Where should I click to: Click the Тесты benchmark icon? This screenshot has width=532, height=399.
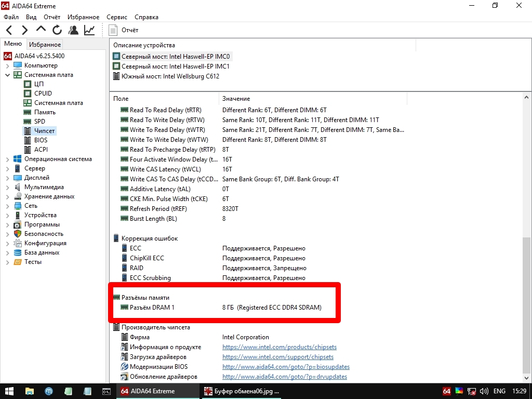point(17,262)
